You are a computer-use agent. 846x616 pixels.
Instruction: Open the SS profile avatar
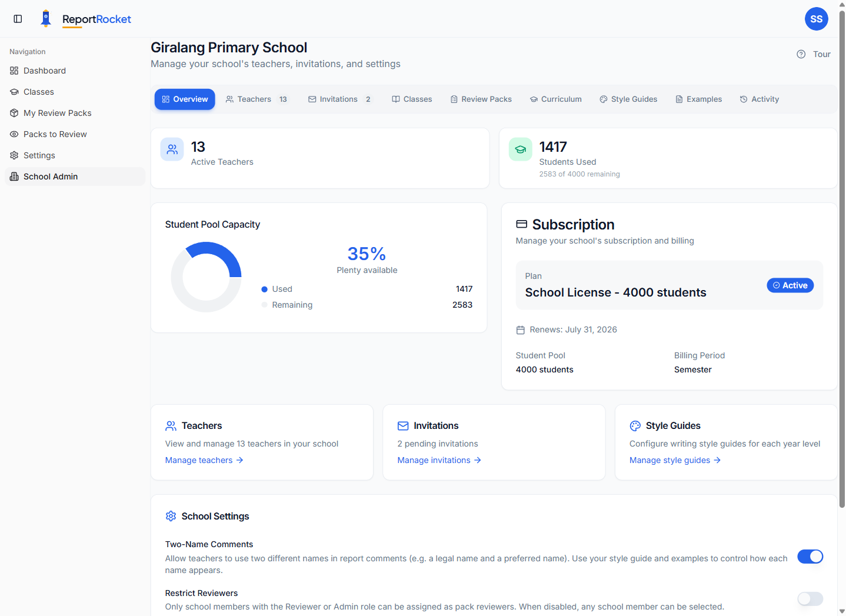(817, 18)
